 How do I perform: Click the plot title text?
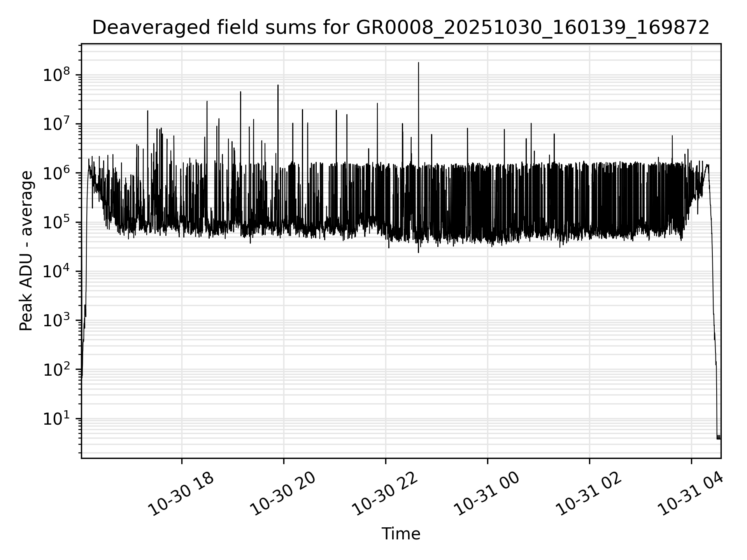coord(401,28)
